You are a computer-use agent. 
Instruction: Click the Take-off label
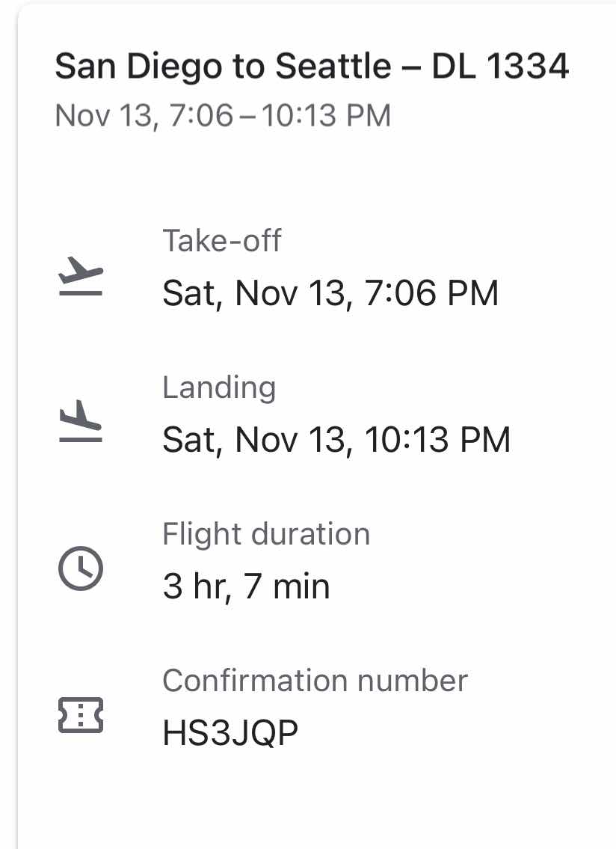point(222,240)
